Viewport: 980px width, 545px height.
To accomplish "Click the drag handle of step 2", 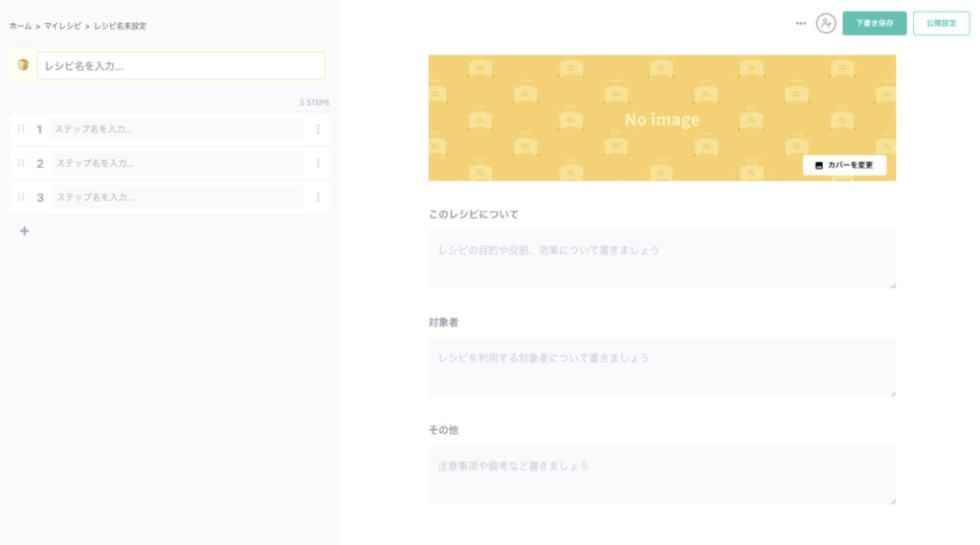I will click(x=21, y=164).
